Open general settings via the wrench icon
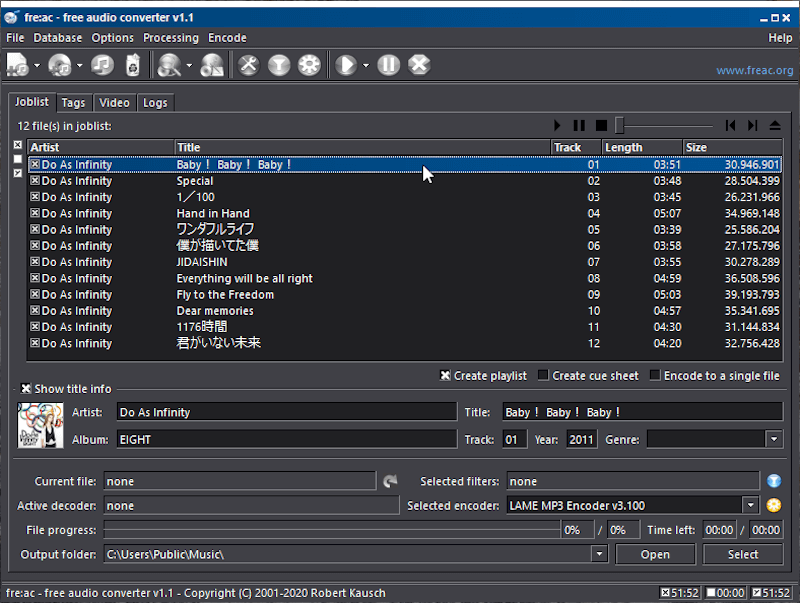The height and width of the screenshot is (603, 800). coord(248,65)
